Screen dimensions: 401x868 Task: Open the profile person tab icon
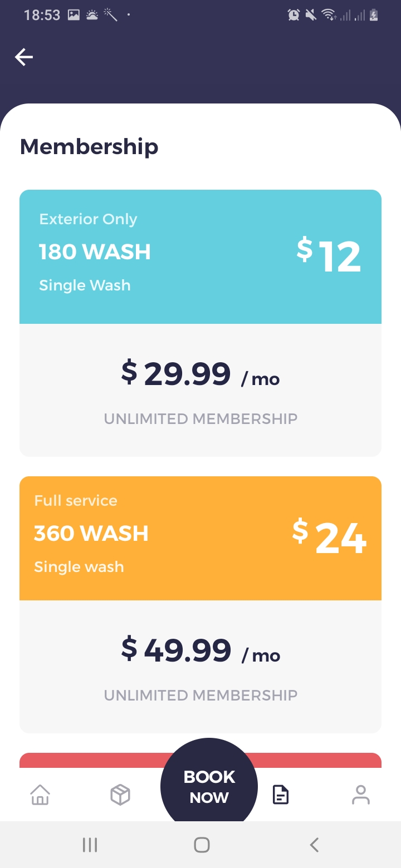[x=361, y=795]
